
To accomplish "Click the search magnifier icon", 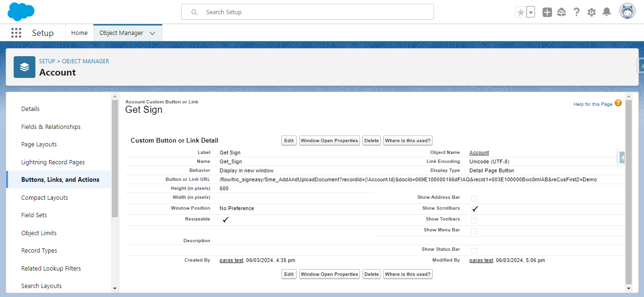I will pyautogui.click(x=194, y=12).
